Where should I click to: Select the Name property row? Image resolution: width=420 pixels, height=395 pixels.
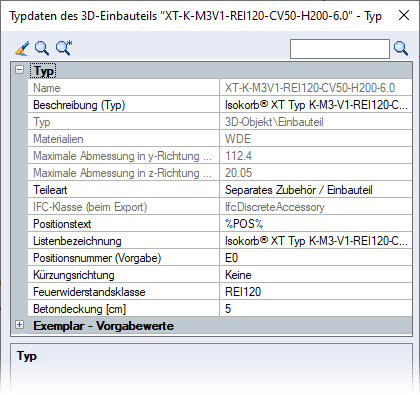(x=220, y=88)
